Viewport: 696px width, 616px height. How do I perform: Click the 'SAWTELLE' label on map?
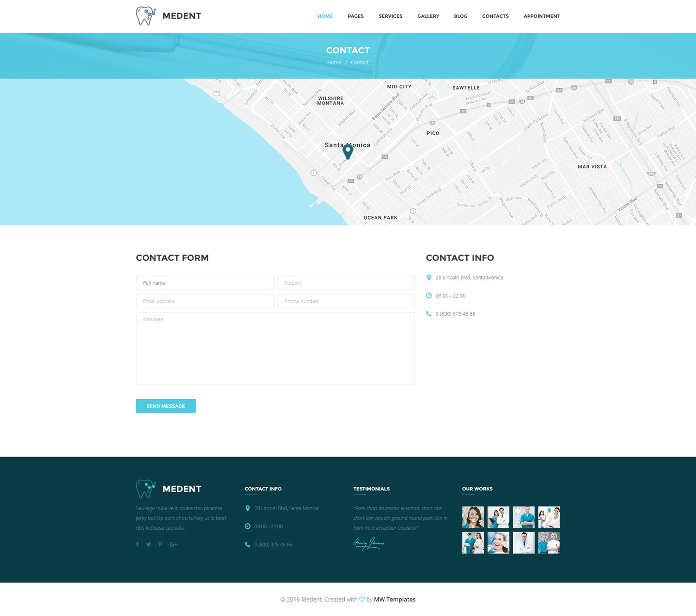(466, 88)
